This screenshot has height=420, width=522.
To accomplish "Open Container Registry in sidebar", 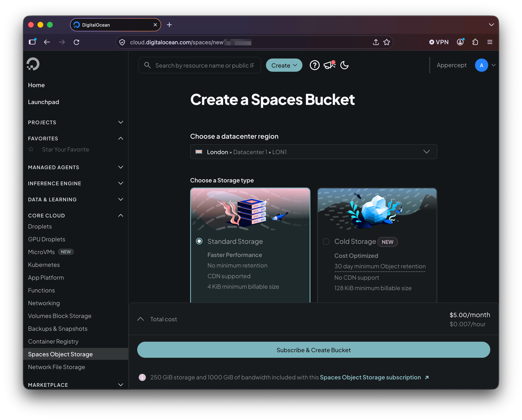I will point(53,341).
